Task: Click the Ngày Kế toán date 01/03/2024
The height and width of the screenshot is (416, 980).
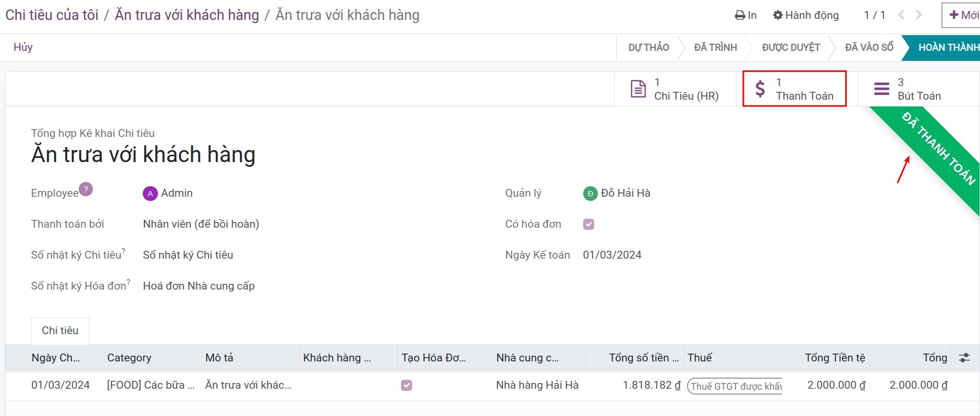Action: (x=612, y=255)
